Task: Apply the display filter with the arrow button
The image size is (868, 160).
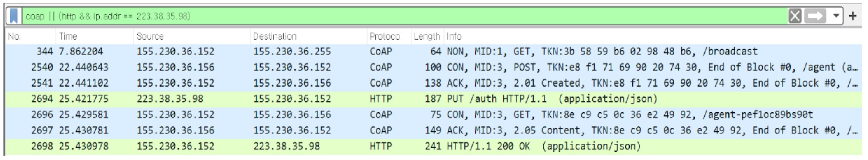Action: [x=815, y=16]
